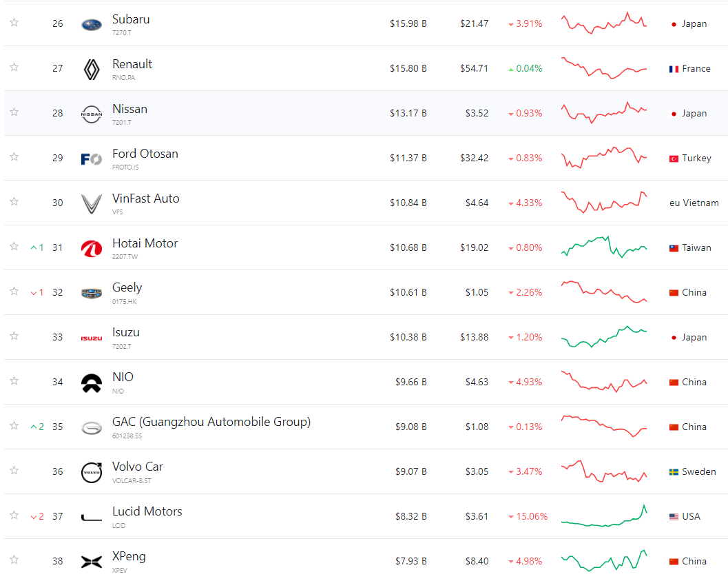Open the Volvo Car company page

click(138, 467)
